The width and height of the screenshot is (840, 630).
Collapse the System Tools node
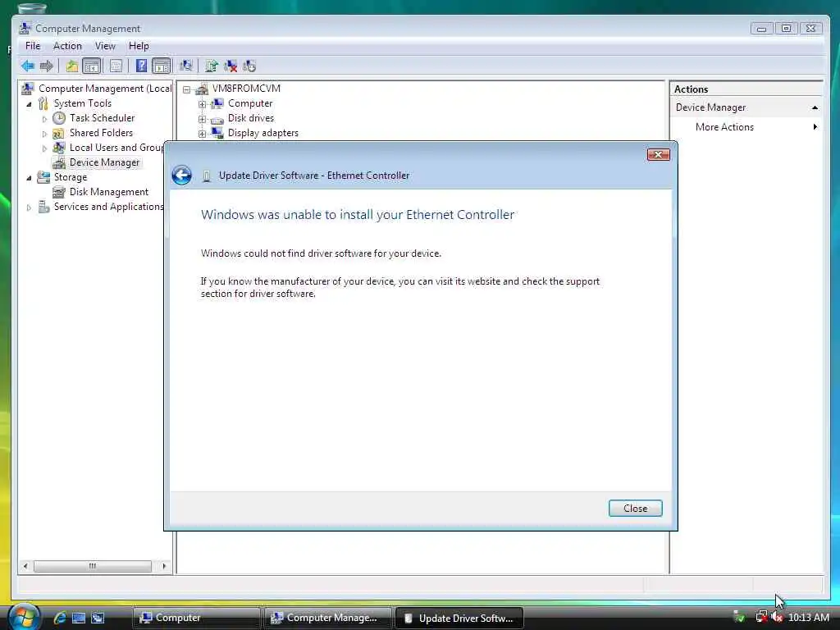tap(29, 104)
